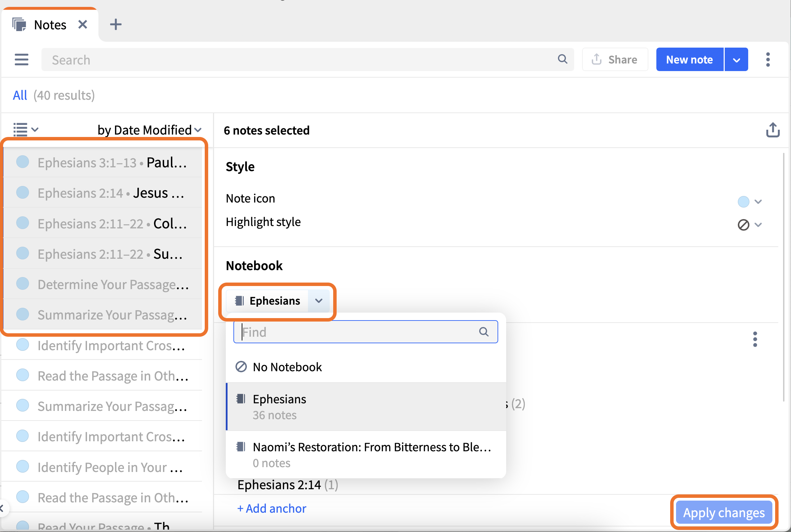Click Apply changes button
This screenshot has width=791, height=532.
tap(724, 512)
